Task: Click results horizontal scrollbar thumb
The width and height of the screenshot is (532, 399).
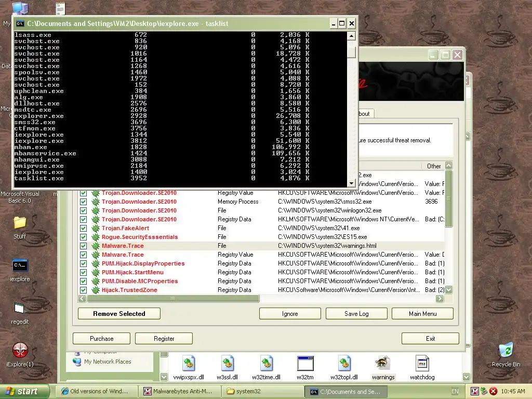Action: click(x=173, y=299)
